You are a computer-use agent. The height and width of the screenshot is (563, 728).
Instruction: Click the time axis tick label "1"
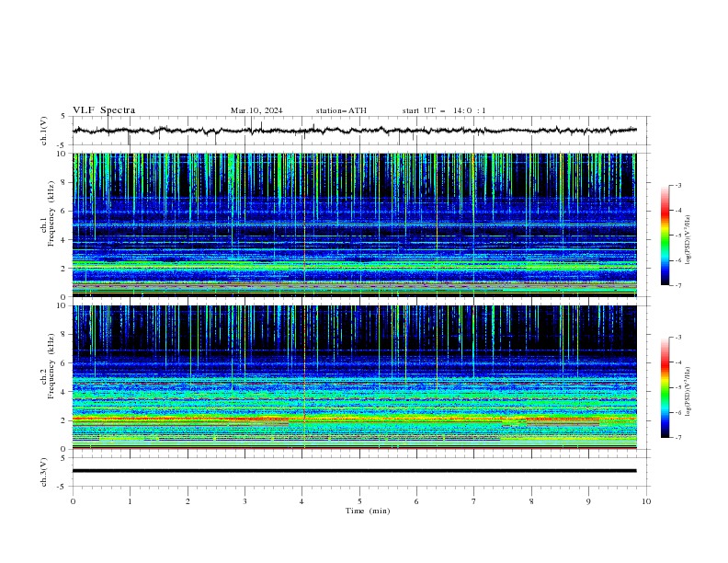pyautogui.click(x=130, y=501)
